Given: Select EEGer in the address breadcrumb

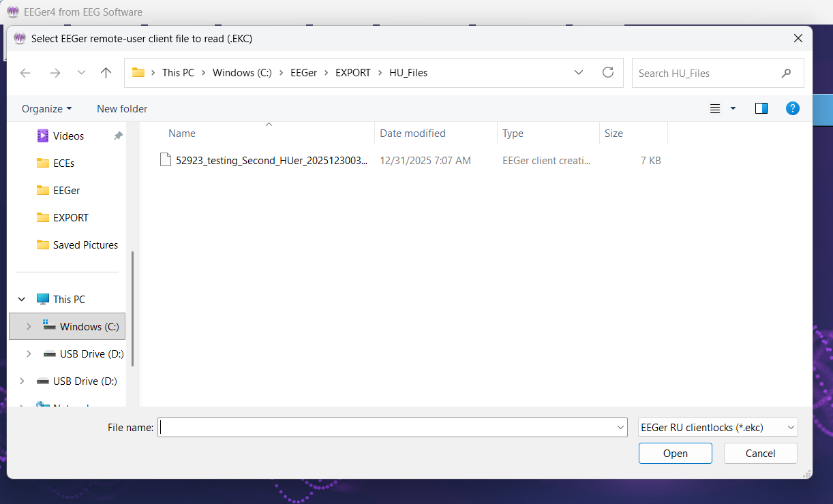Looking at the screenshot, I should (304, 73).
